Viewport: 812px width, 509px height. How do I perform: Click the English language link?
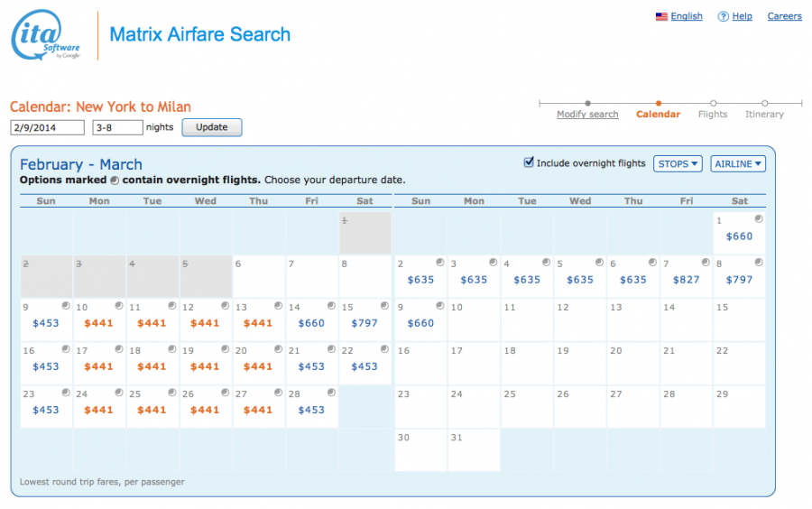click(x=687, y=16)
